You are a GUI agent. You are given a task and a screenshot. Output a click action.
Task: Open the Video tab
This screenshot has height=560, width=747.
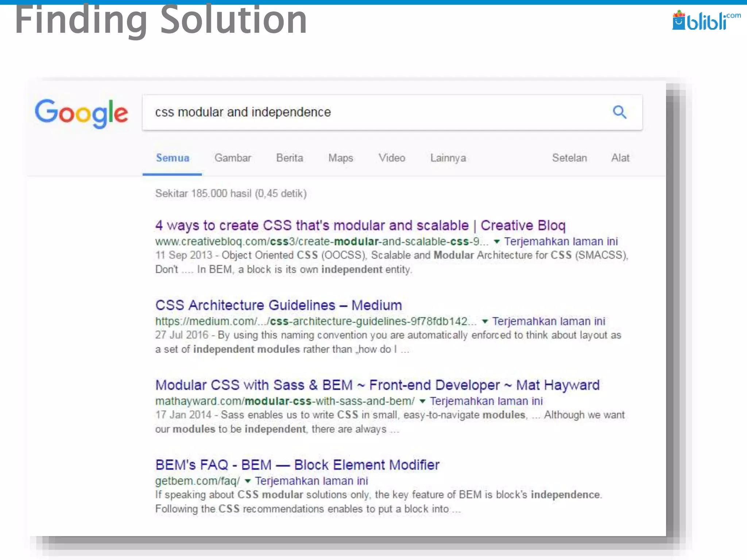392,158
